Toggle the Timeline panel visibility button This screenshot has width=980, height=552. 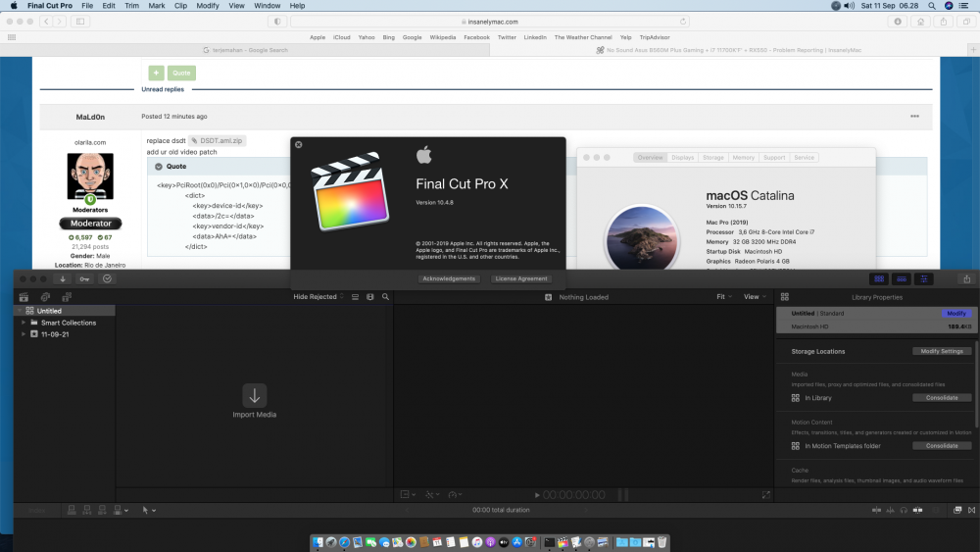coord(902,278)
